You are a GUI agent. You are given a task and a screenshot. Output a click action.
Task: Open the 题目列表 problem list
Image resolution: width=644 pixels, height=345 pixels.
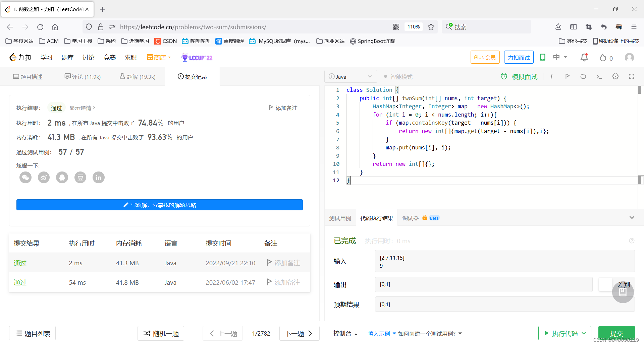33,333
